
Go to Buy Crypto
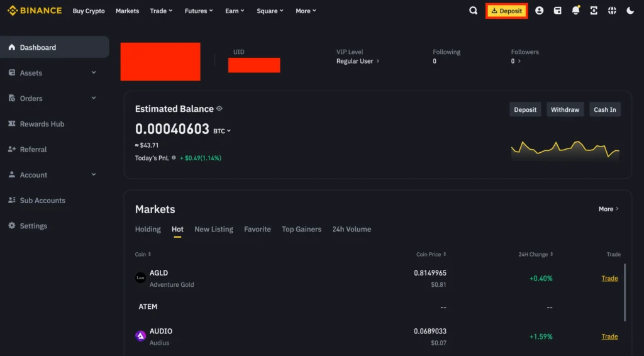pyautogui.click(x=89, y=11)
